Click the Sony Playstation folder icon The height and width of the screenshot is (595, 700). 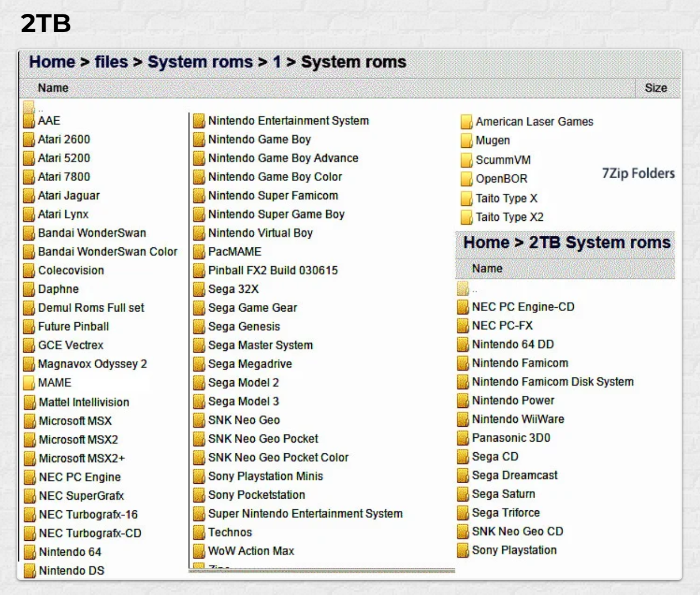(463, 550)
